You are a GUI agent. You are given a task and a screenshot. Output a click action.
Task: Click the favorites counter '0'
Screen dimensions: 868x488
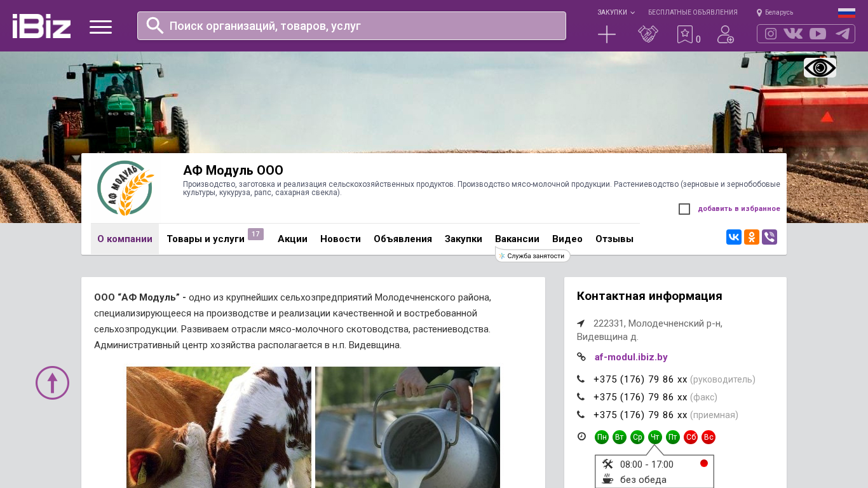698,39
